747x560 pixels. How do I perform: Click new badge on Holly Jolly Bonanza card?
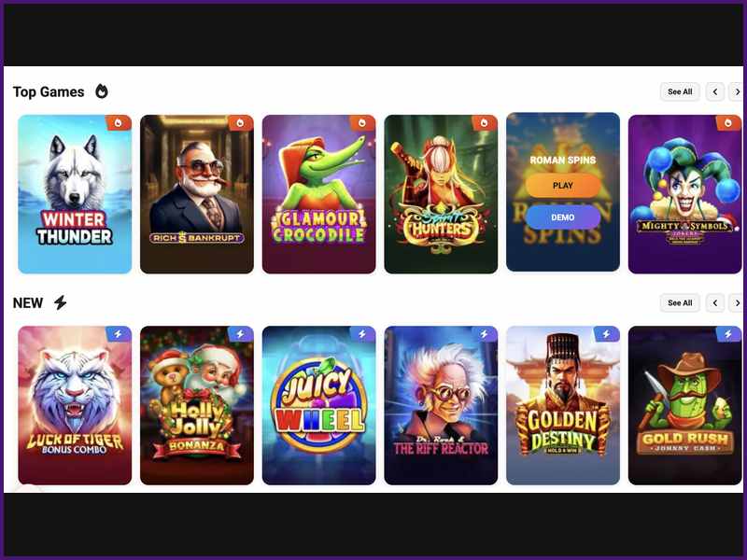pos(241,334)
